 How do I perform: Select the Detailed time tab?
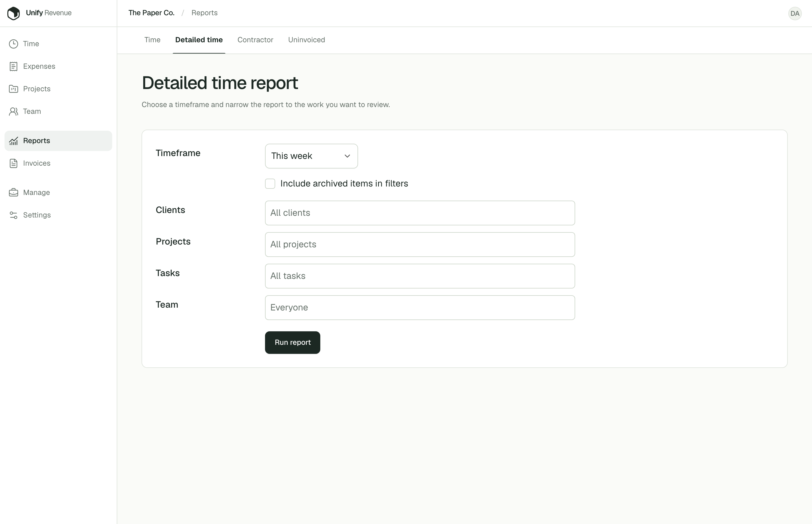click(x=199, y=40)
